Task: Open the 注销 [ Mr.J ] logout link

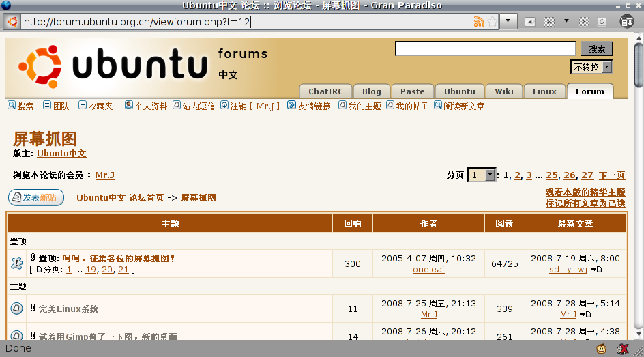Action: [x=255, y=106]
